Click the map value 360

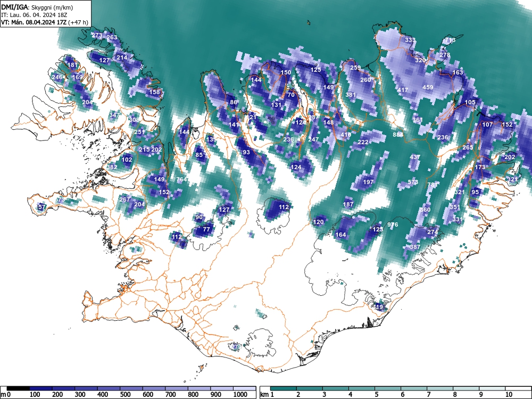(x=425, y=209)
